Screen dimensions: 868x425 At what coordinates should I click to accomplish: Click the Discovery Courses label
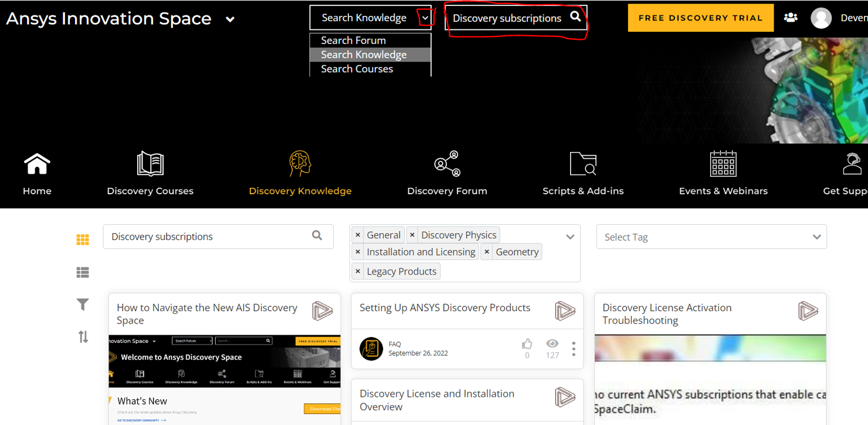[x=150, y=191]
